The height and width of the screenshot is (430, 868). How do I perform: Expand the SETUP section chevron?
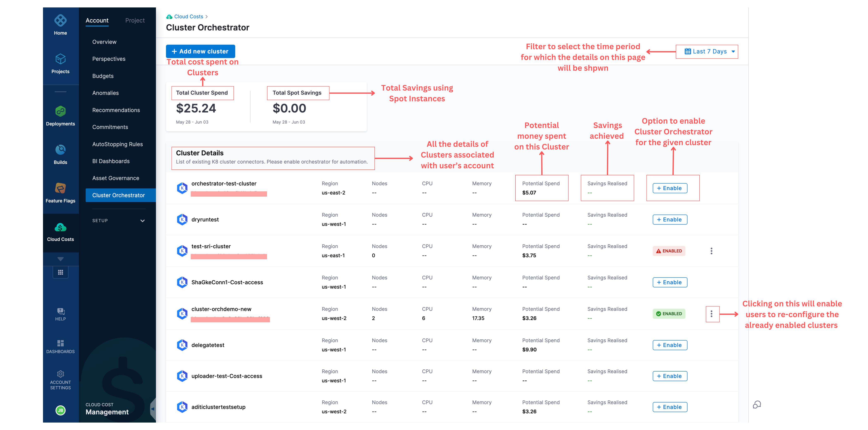(143, 221)
